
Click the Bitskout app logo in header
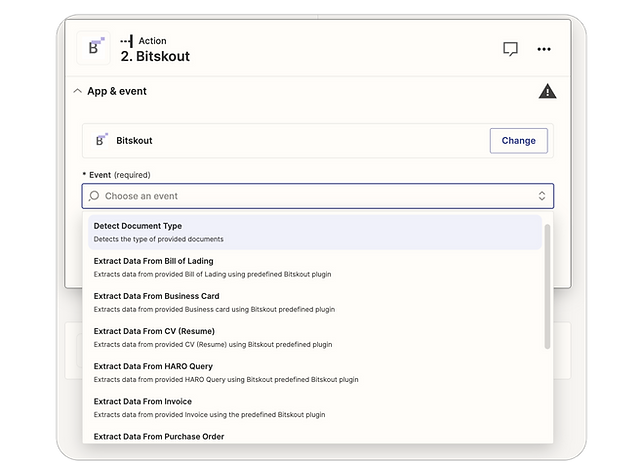point(94,48)
